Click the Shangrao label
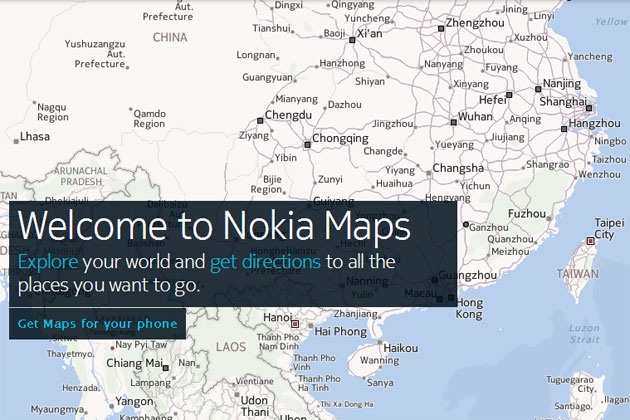The image size is (630, 420). [547, 164]
